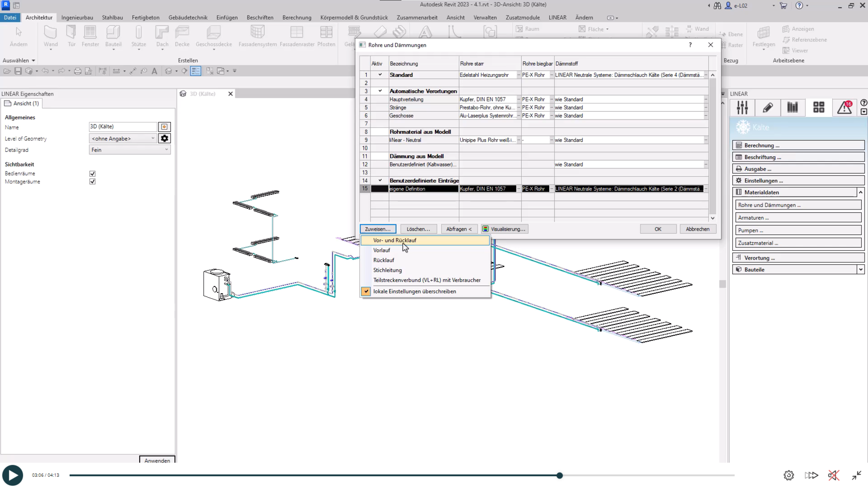Open the LINEAR warning triangle icon

[845, 107]
